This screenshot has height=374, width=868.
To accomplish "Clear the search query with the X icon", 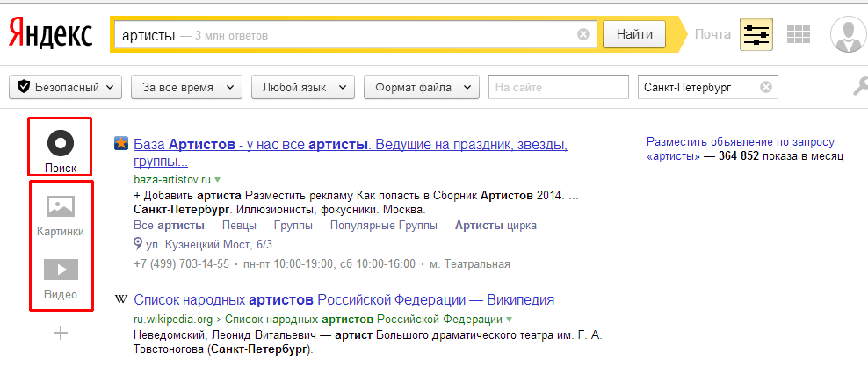I will coord(583,35).
